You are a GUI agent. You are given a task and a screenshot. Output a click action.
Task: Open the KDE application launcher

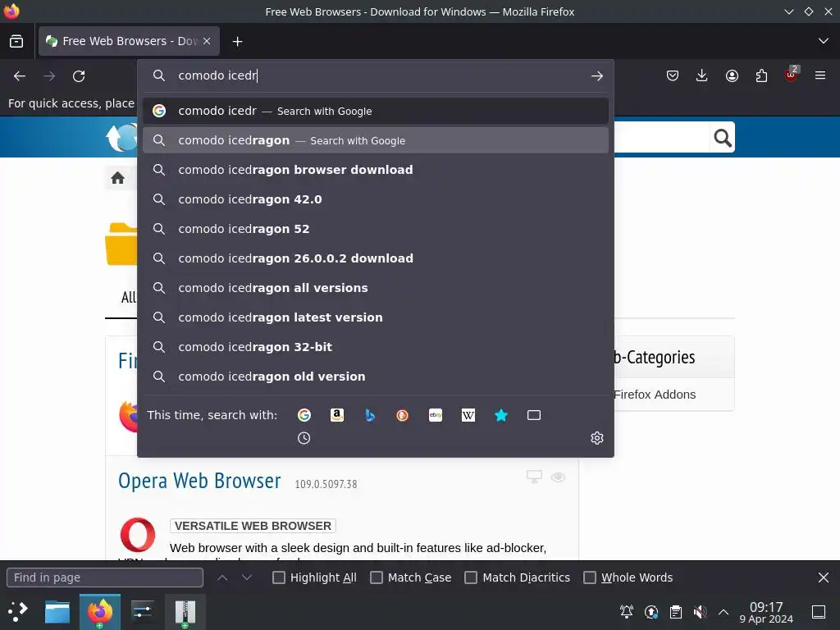pyautogui.click(x=17, y=612)
